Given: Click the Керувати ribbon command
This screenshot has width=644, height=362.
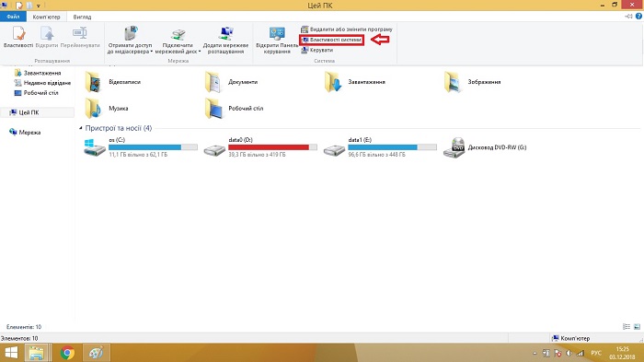Looking at the screenshot, I should (317, 50).
